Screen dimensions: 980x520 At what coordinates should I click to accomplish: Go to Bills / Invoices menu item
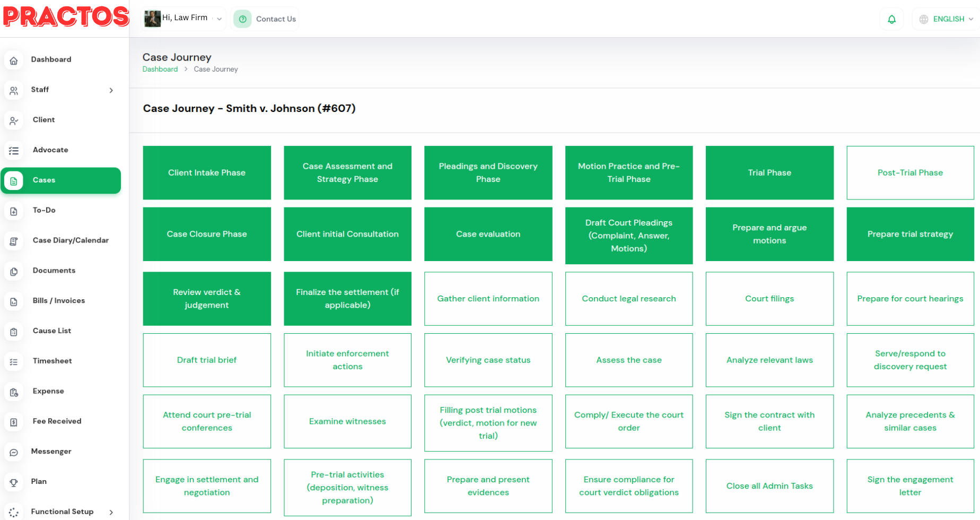[58, 301]
